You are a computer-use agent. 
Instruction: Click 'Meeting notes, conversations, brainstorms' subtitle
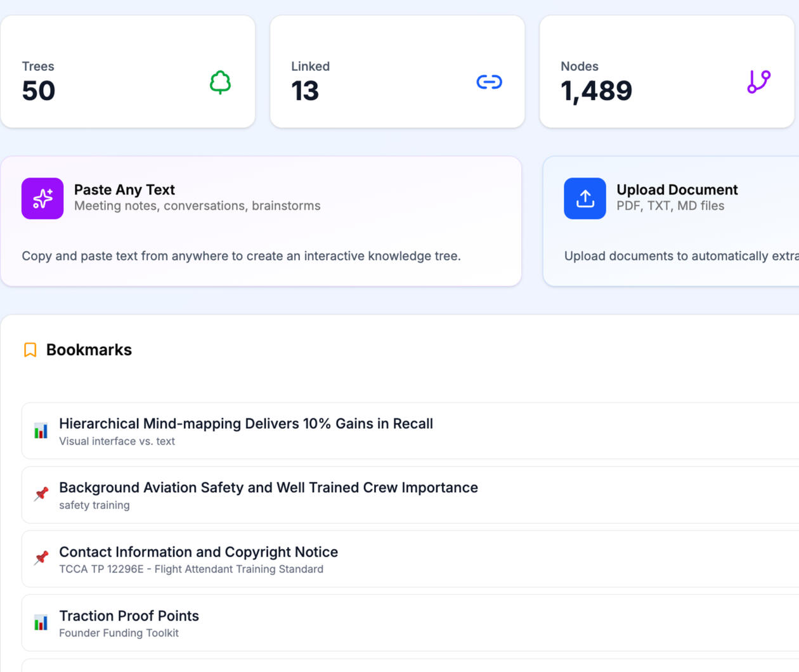(x=197, y=206)
